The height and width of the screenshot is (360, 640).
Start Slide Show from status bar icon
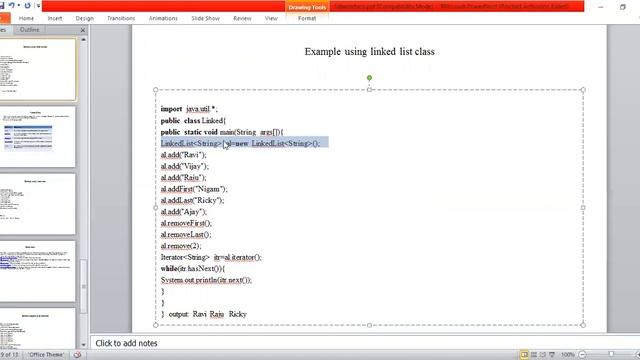[x=552, y=355]
